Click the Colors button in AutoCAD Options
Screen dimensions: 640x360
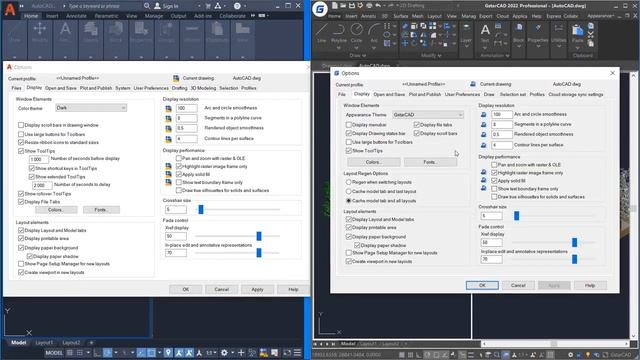(x=56, y=210)
